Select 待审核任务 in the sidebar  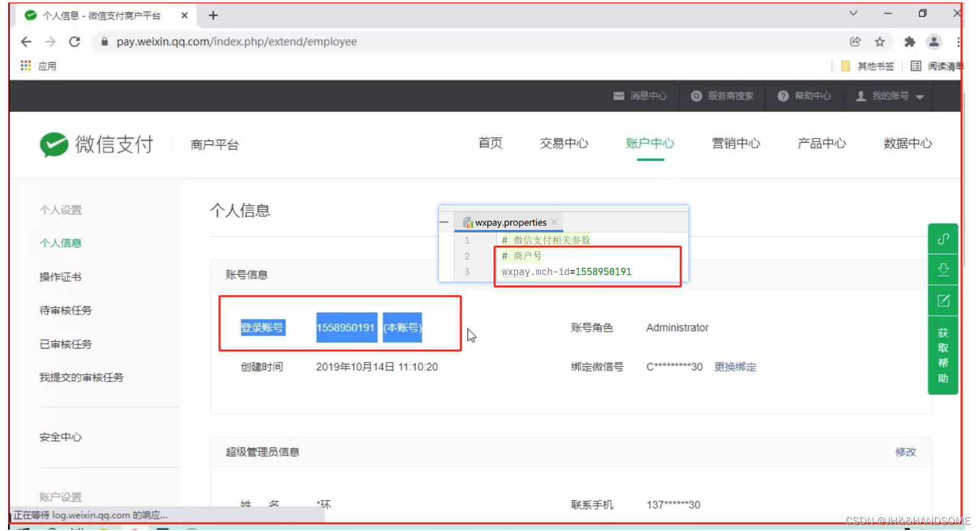pyautogui.click(x=66, y=310)
